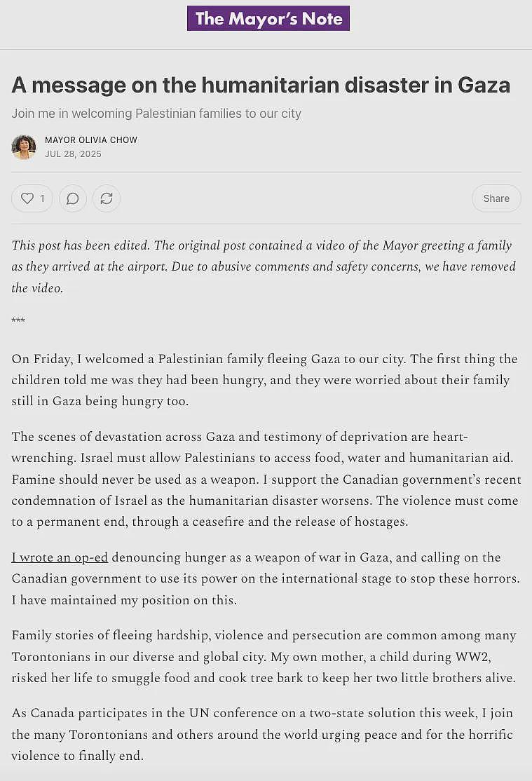
Task: Click the Share button
Action: tap(496, 198)
